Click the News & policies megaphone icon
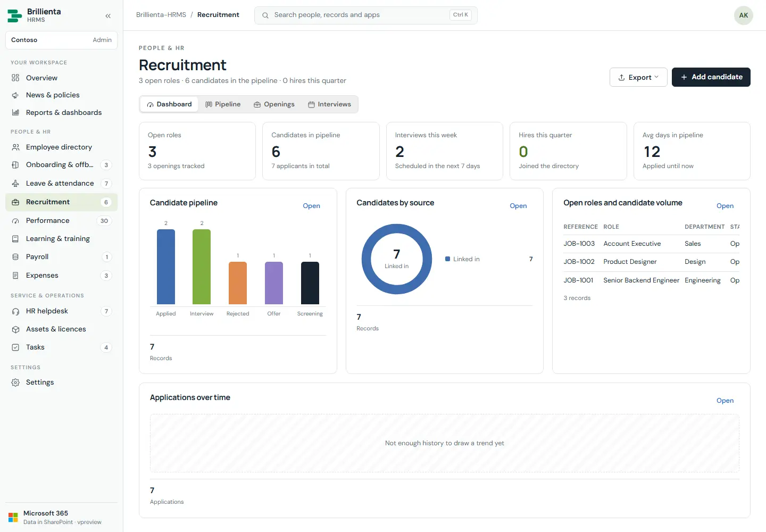This screenshot has height=532, width=766. tap(15, 95)
